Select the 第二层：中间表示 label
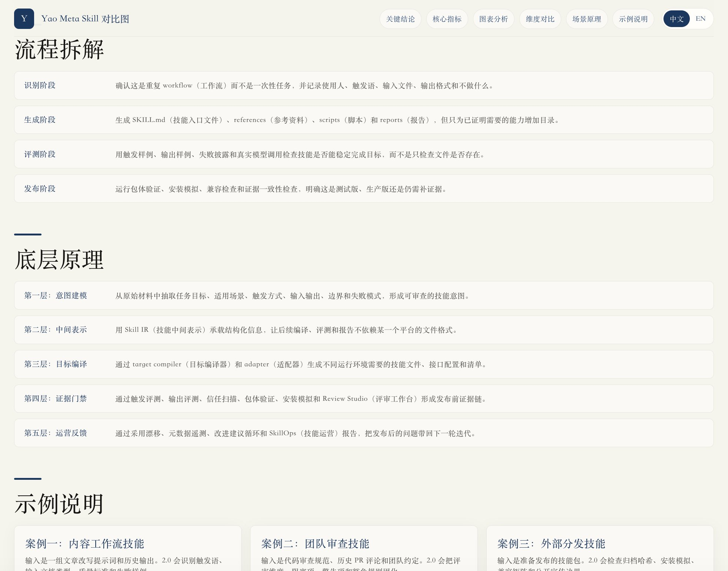Viewport: 728px width, 571px height. point(56,330)
